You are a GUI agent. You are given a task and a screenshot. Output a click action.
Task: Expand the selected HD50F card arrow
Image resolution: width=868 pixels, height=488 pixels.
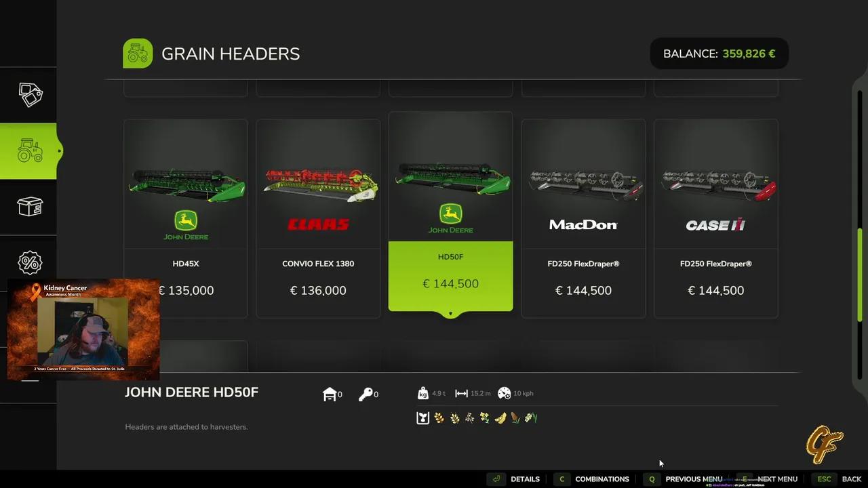click(x=450, y=314)
